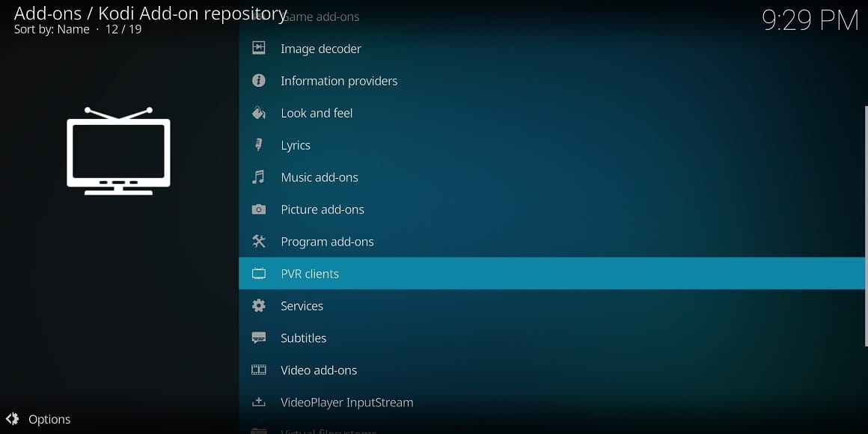The image size is (868, 434).
Task: Select the Look and feel paint bucket icon
Action: tap(259, 113)
